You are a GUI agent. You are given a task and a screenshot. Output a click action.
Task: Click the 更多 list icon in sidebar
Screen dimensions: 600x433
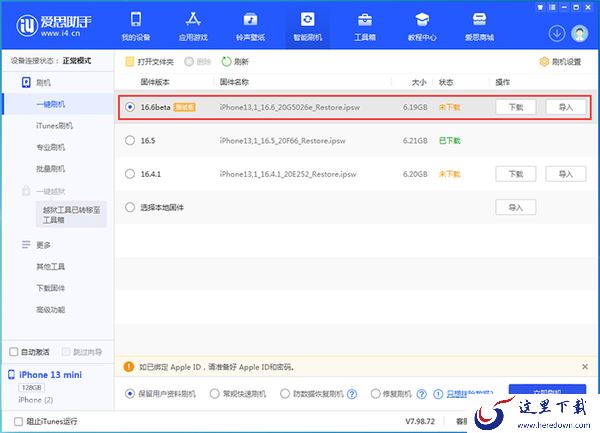[x=26, y=244]
